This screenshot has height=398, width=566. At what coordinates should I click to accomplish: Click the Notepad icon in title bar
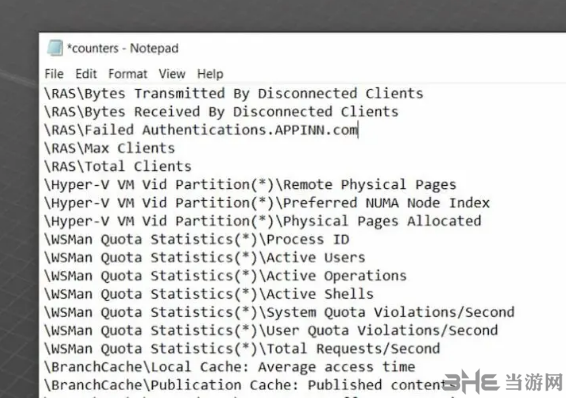click(55, 48)
